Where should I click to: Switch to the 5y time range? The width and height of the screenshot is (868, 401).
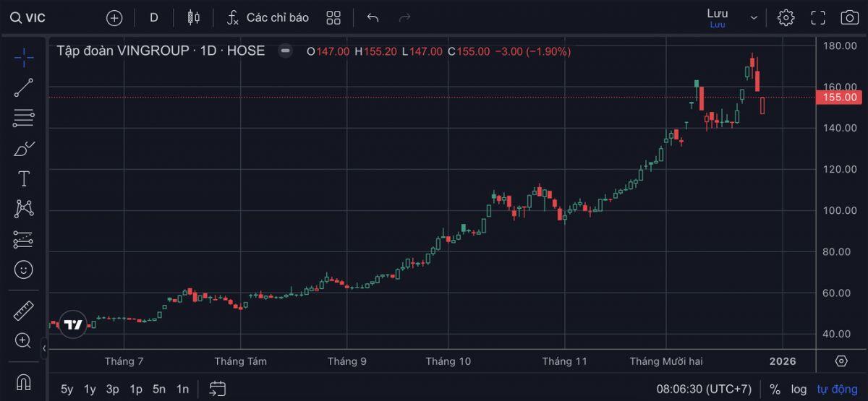click(x=67, y=389)
